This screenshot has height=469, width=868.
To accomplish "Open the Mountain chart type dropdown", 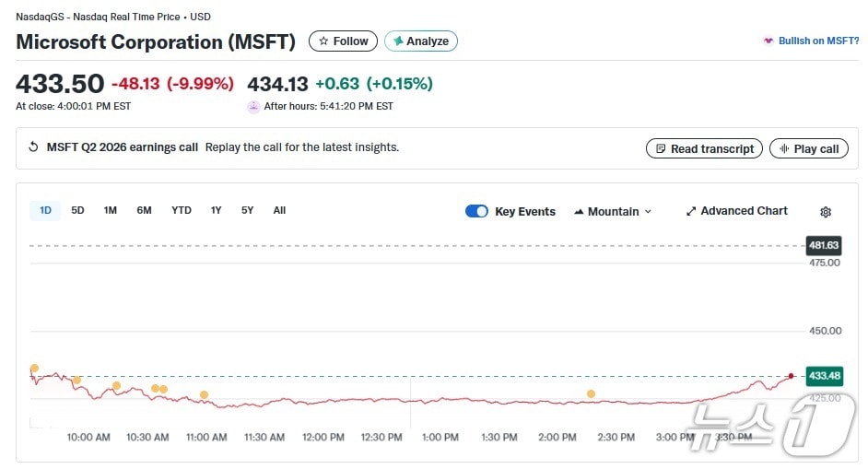I will pos(613,211).
